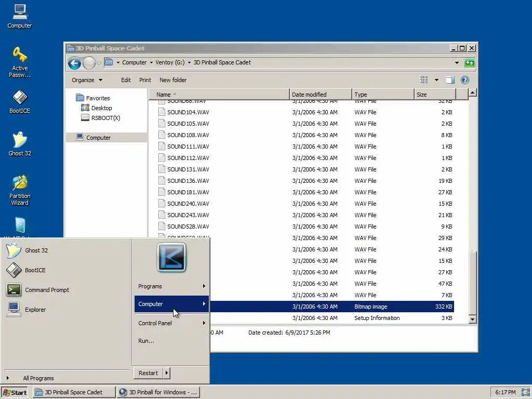532x399 pixels.
Task: Select the Setup Information file row
Action: (332, 318)
